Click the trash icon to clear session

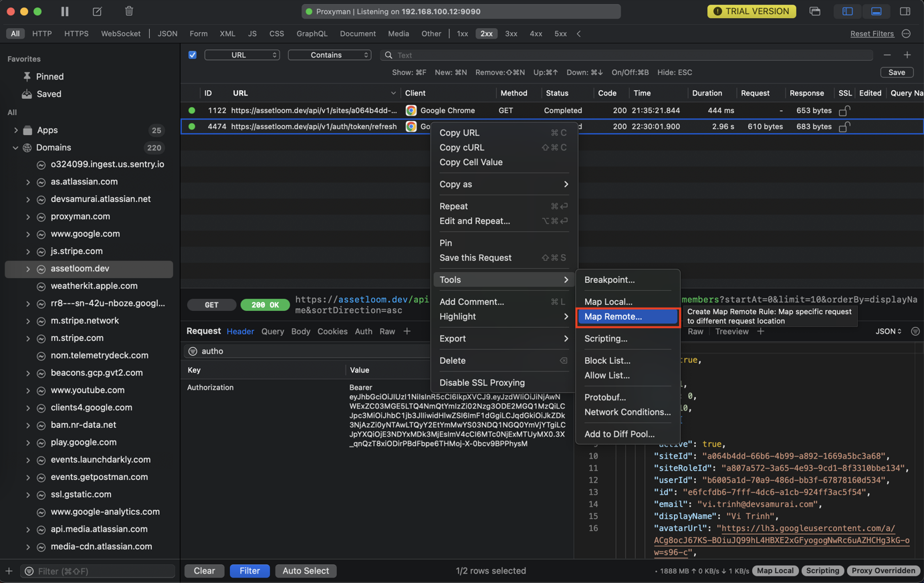tap(129, 11)
